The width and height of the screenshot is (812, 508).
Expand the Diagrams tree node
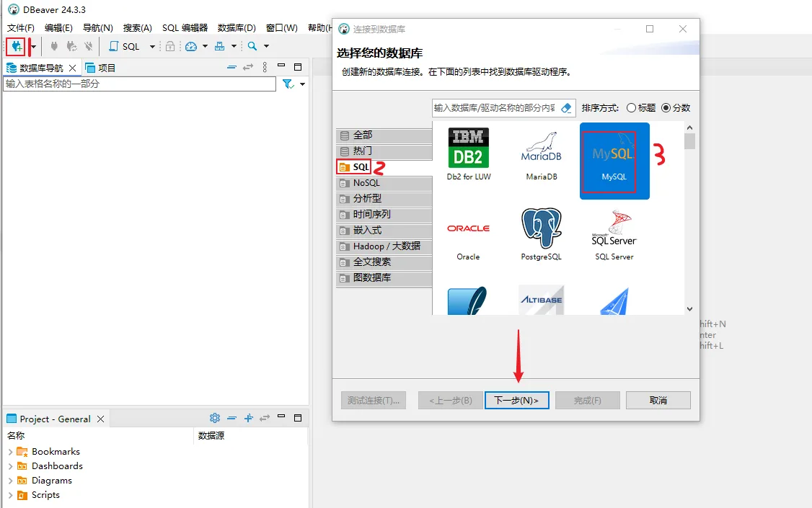pos(10,481)
